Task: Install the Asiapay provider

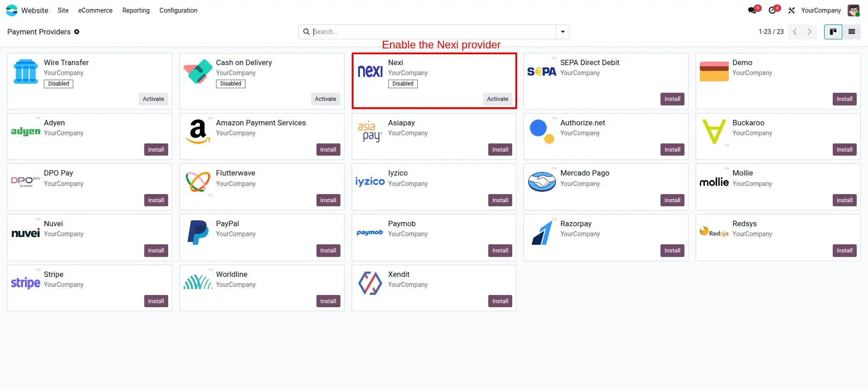Action: (500, 150)
